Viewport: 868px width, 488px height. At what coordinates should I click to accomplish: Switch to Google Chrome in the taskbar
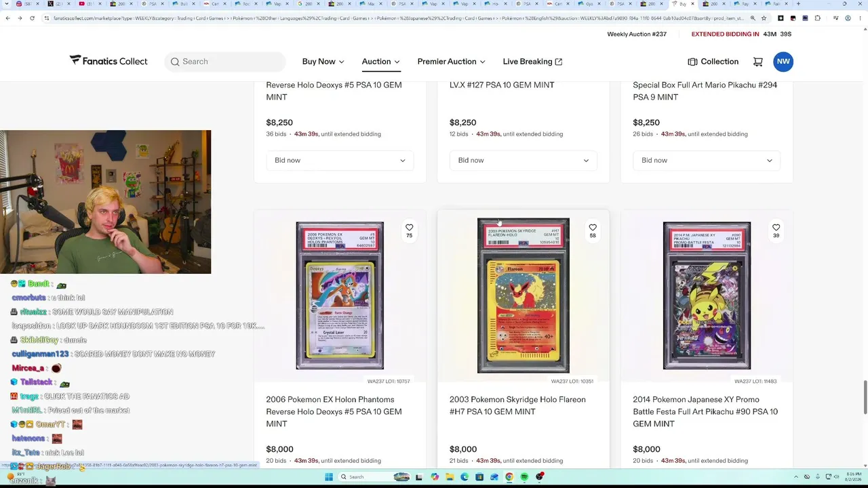(x=509, y=477)
